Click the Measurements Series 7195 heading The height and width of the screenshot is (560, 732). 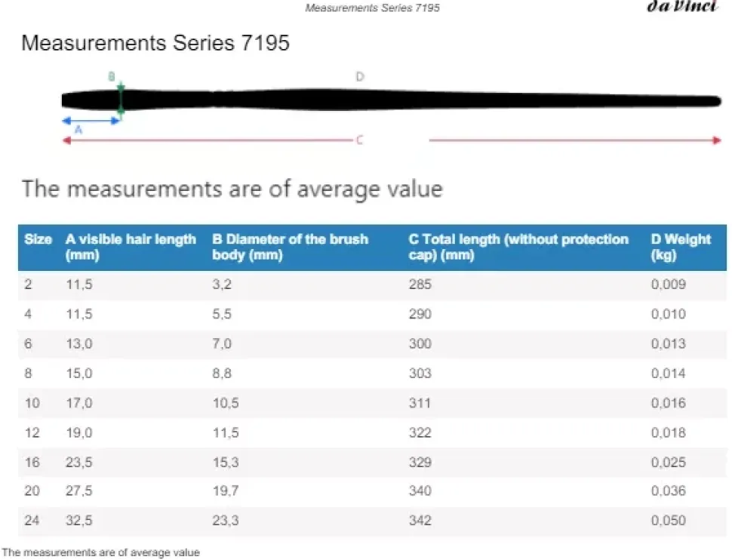(155, 43)
